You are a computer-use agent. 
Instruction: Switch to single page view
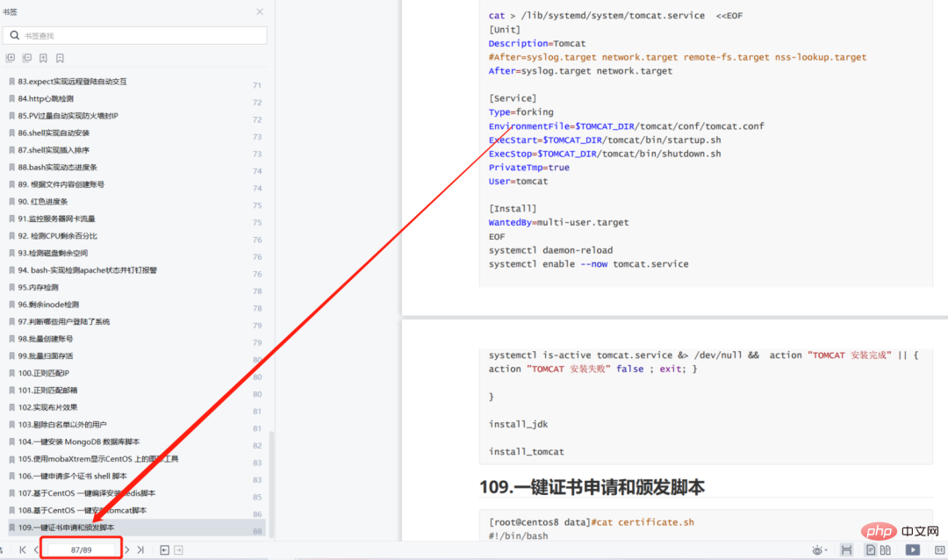[x=871, y=549]
